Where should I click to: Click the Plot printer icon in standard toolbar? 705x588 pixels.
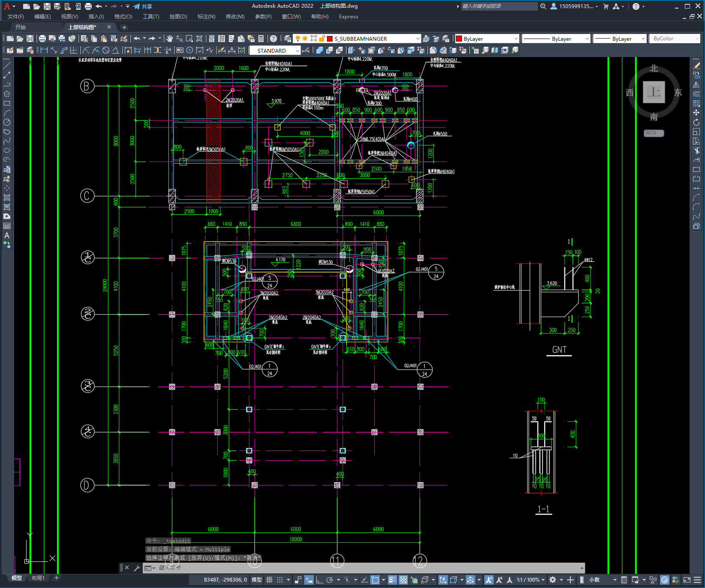[42, 39]
